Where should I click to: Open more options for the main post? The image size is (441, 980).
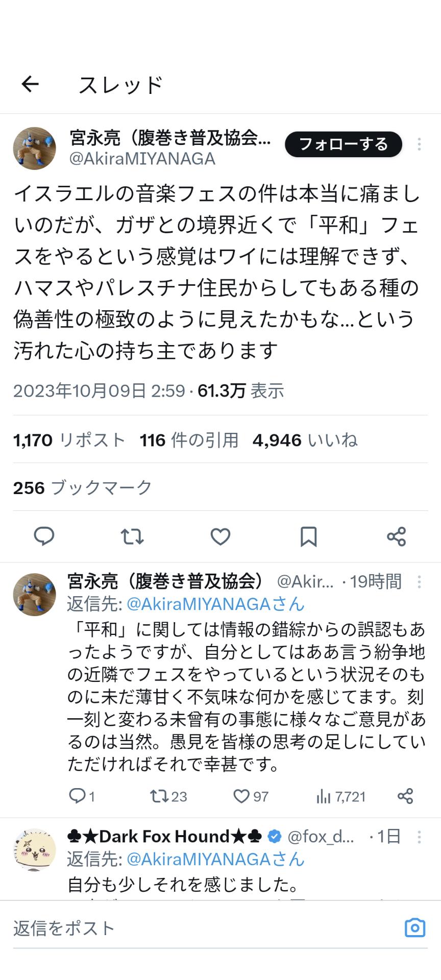[419, 144]
